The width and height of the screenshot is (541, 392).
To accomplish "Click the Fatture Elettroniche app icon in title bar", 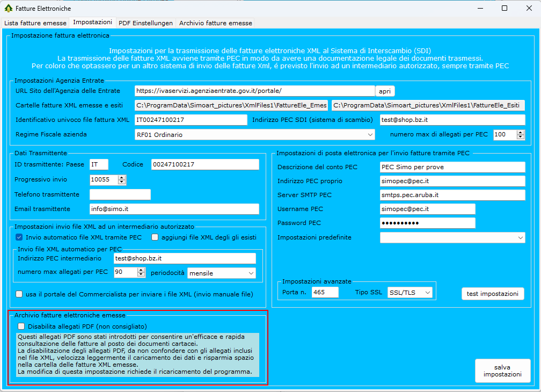I will pyautogui.click(x=8, y=9).
